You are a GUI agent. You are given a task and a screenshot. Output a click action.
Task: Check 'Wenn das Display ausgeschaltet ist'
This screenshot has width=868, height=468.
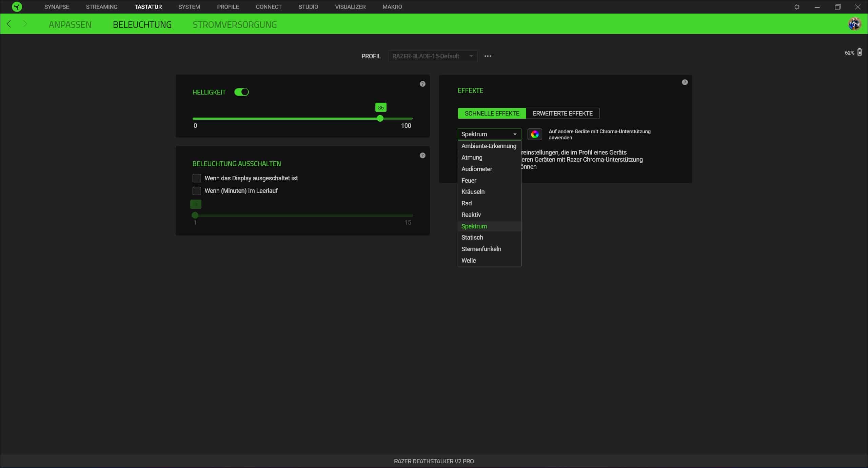point(197,178)
